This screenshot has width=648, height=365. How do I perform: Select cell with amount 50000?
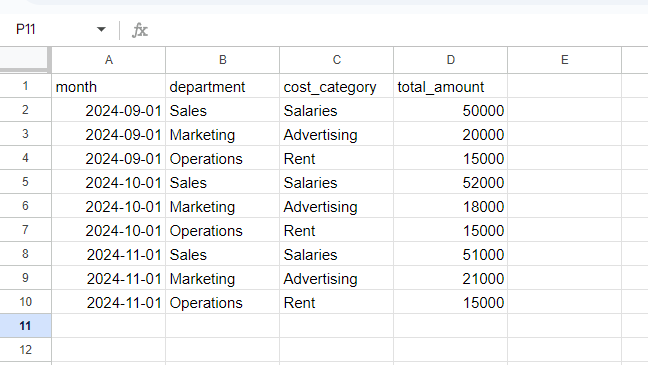(451, 110)
